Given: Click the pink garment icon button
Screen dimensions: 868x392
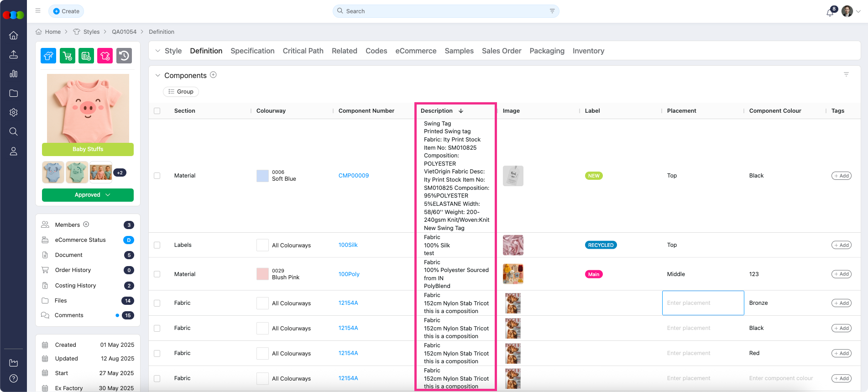Looking at the screenshot, I should [x=105, y=56].
